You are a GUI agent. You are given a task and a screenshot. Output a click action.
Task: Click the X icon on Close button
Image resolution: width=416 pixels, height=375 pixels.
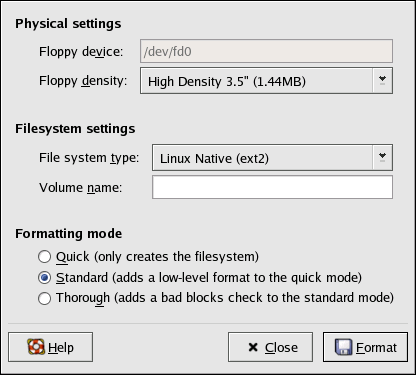(253, 347)
